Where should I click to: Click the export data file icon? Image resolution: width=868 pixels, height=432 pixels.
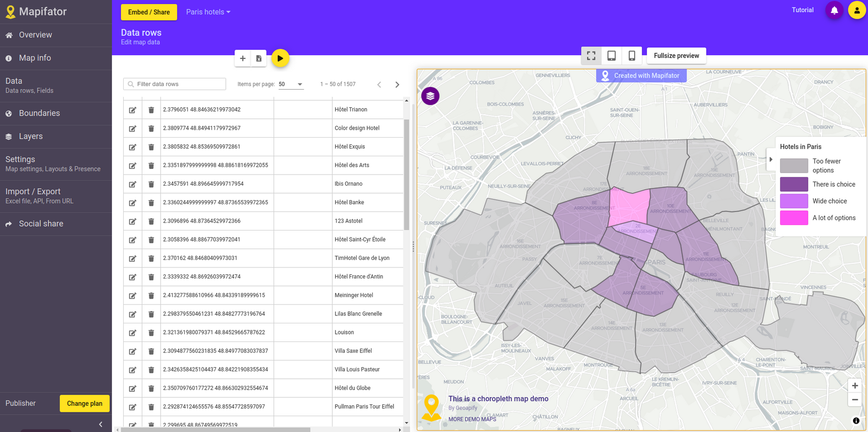pyautogui.click(x=259, y=58)
